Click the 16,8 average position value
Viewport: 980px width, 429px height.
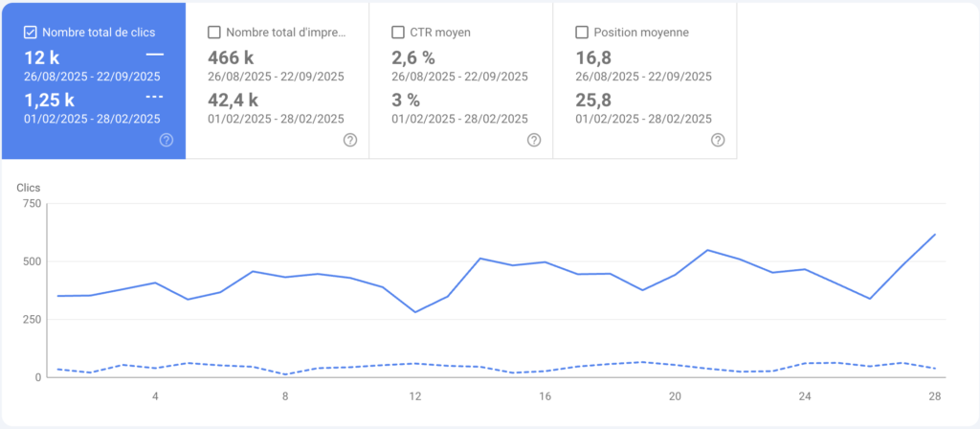595,57
